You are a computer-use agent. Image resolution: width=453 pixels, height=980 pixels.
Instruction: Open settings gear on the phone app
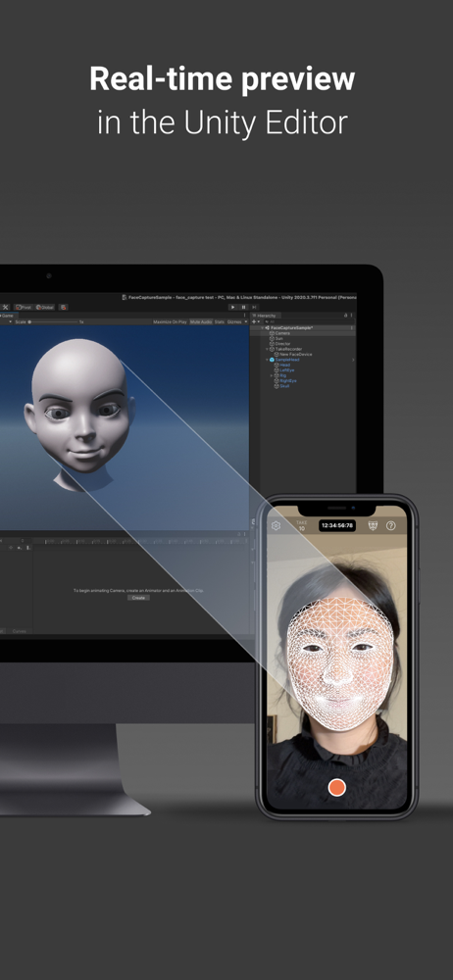pyautogui.click(x=276, y=525)
